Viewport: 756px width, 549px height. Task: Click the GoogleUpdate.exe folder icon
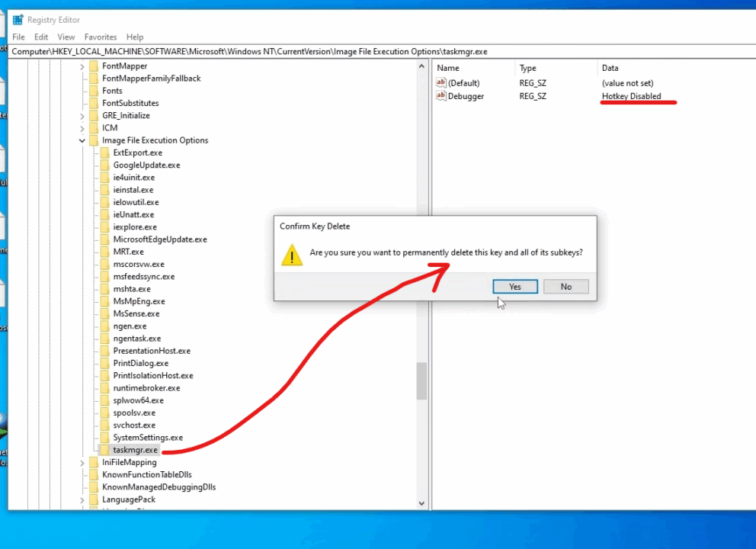pos(104,165)
